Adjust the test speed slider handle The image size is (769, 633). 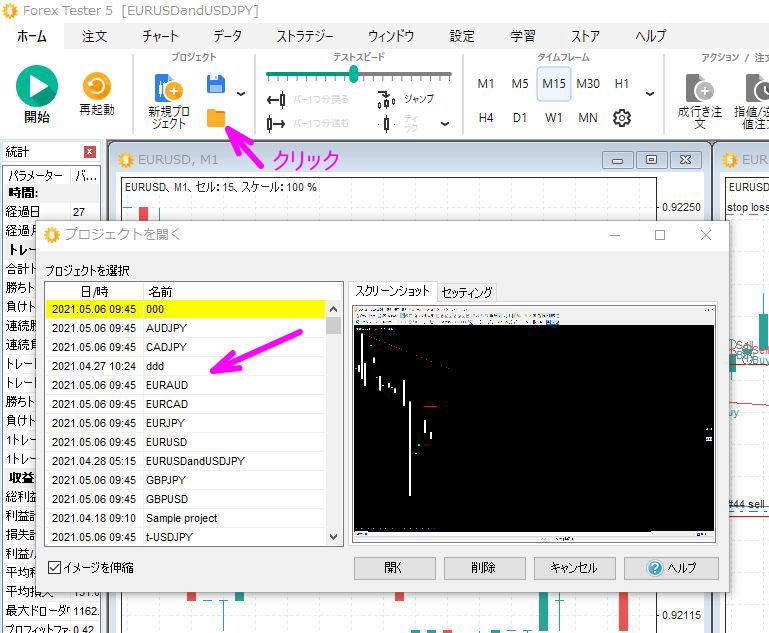(354, 75)
